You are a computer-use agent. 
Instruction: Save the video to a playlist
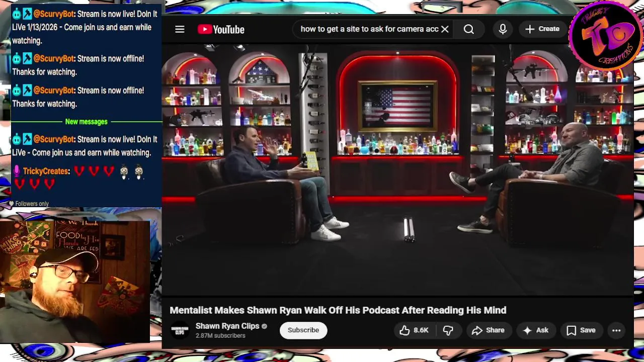(581, 330)
